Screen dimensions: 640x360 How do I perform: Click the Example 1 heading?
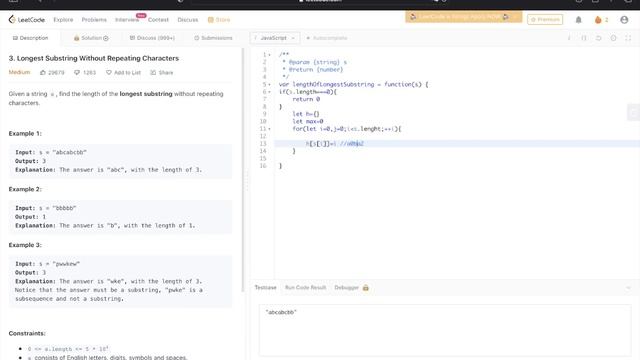pyautogui.click(x=25, y=133)
